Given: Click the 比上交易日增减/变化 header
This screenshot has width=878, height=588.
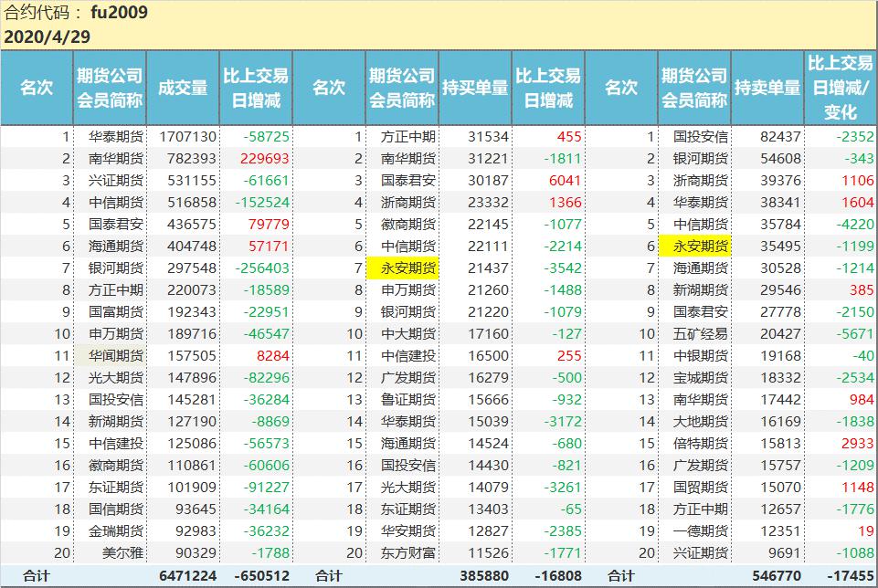Looking at the screenshot, I should click(840, 88).
